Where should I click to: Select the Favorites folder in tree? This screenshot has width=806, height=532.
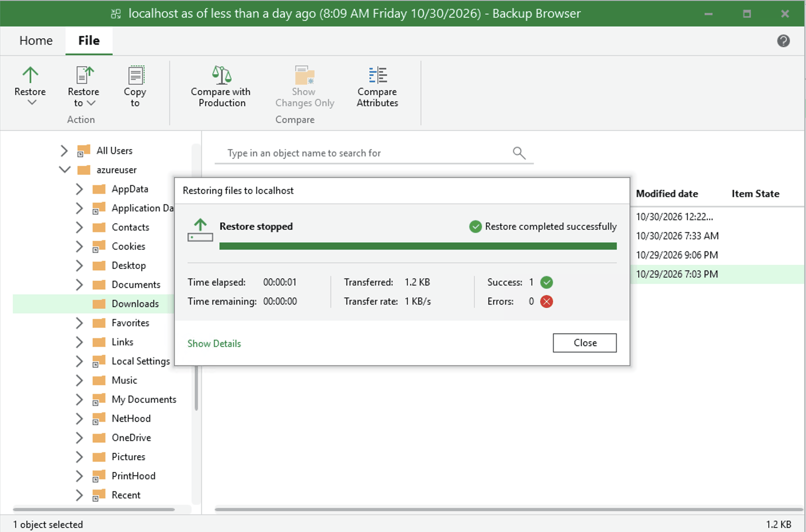click(130, 323)
